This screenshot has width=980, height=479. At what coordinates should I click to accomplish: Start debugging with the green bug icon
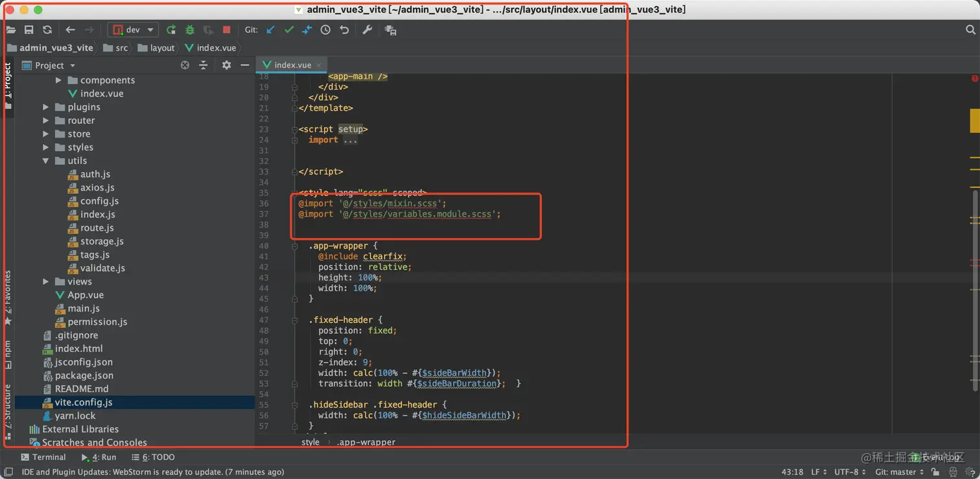coord(190,30)
